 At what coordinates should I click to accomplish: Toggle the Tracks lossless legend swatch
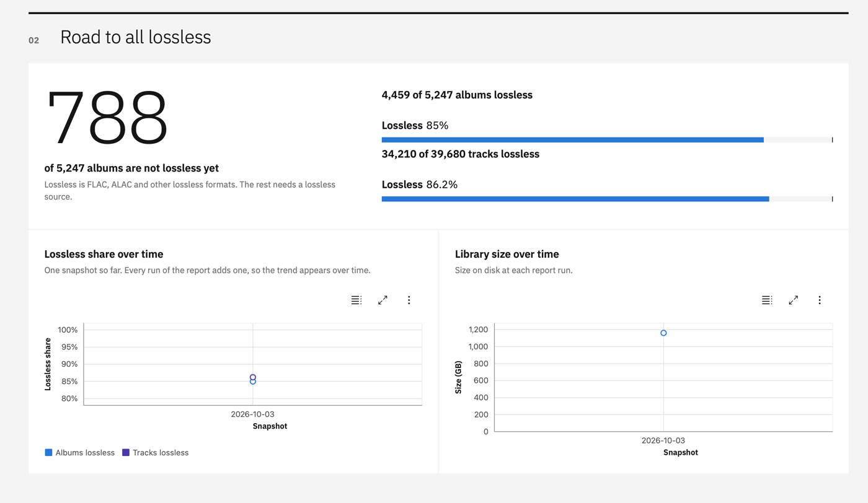coord(126,453)
